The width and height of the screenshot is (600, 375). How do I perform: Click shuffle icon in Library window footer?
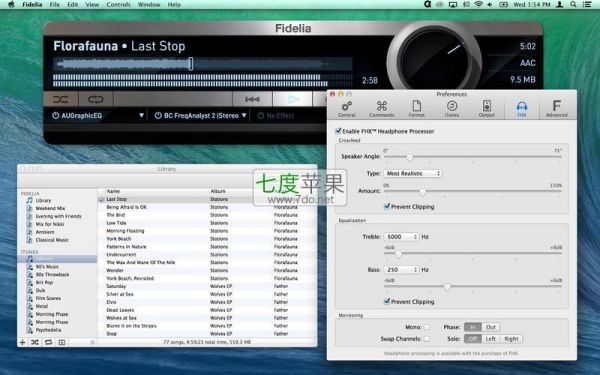35,342
